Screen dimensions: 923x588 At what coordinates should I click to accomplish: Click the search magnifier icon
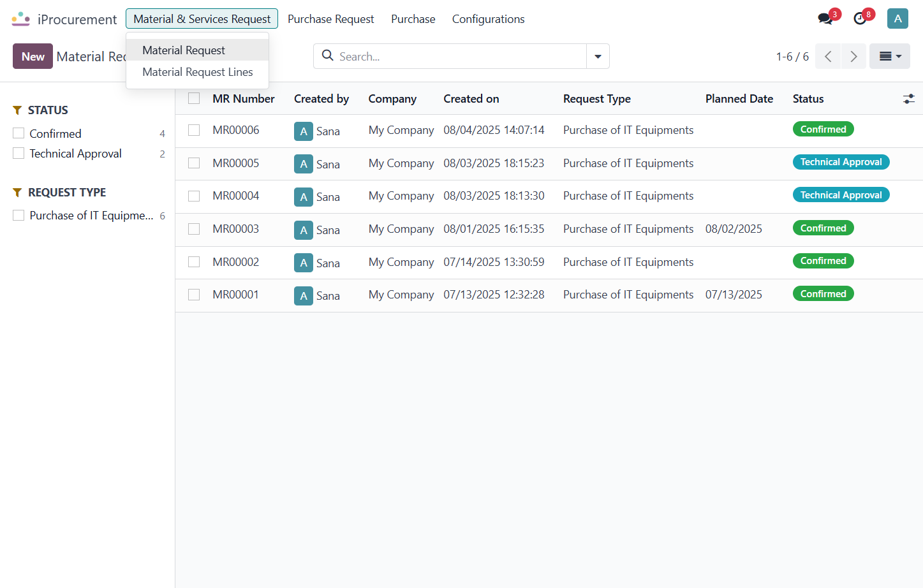pos(328,55)
